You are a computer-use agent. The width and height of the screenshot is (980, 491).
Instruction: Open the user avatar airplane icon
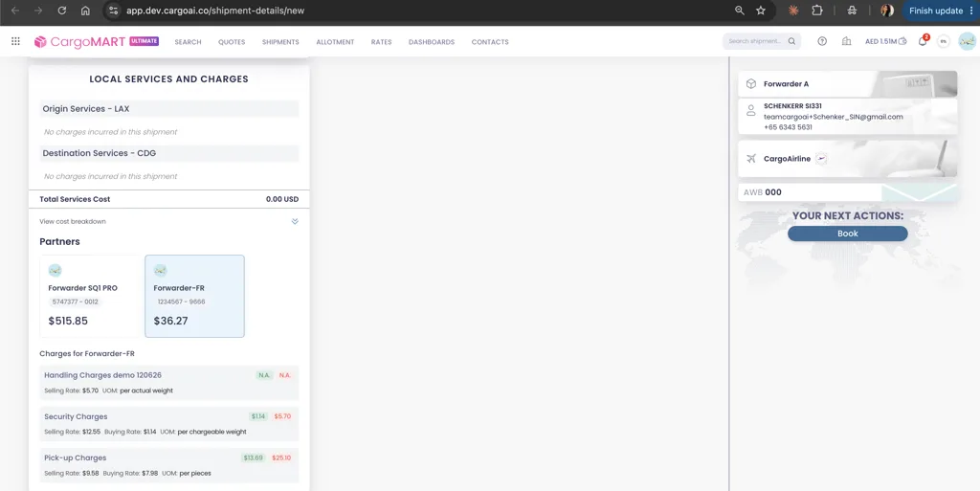click(967, 41)
